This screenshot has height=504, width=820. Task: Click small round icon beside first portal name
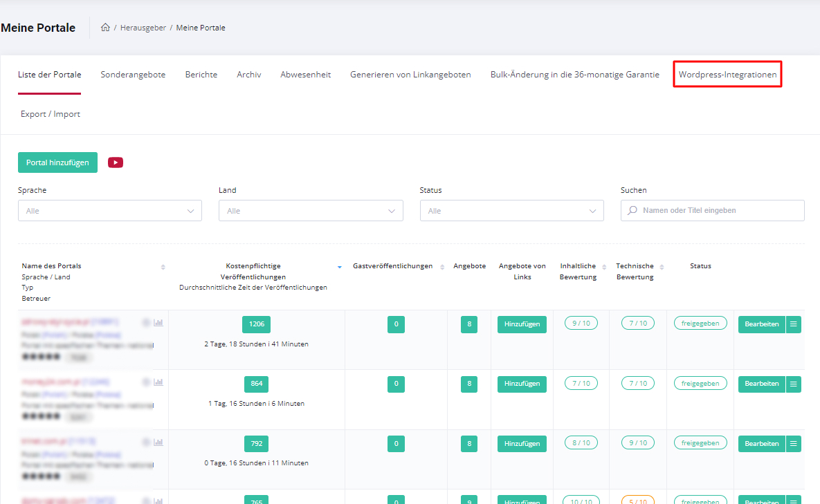point(147,323)
